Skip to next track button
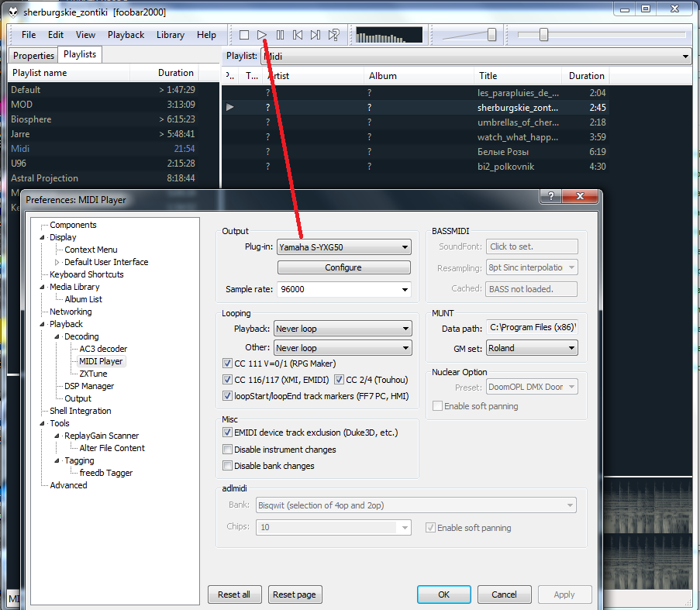The height and width of the screenshot is (610, 700). click(x=316, y=35)
